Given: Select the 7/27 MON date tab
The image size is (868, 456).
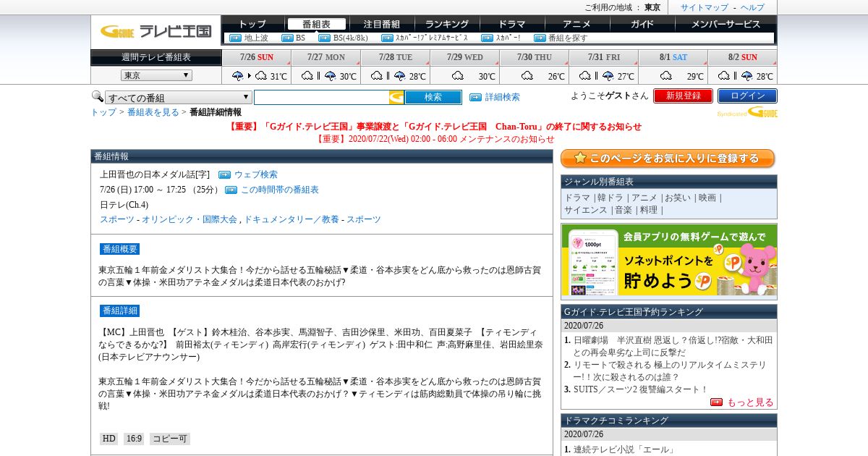Looking at the screenshot, I should (x=325, y=57).
